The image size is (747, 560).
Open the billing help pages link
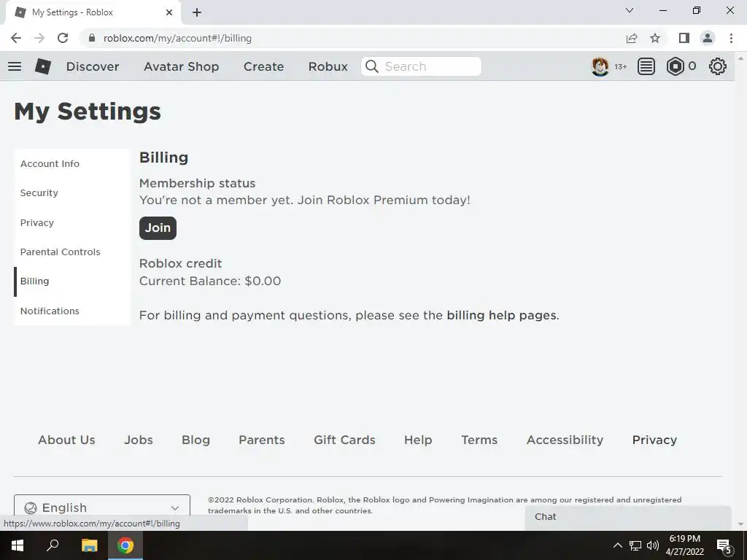[x=501, y=315]
